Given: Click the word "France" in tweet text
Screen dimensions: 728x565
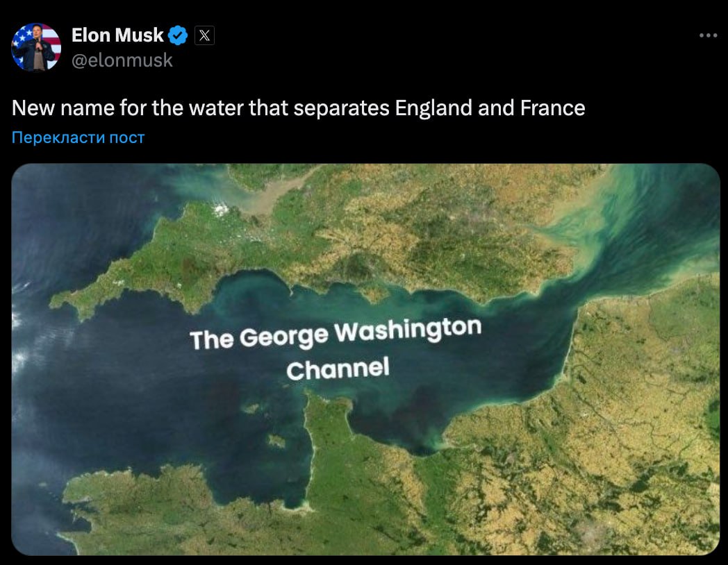Looking at the screenshot, I should 552,108.
